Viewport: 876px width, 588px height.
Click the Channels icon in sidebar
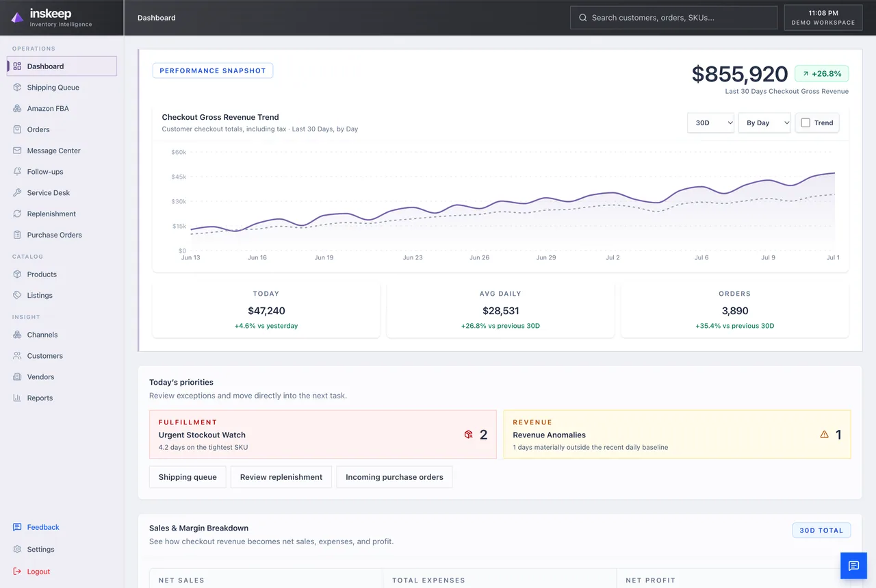click(x=17, y=335)
